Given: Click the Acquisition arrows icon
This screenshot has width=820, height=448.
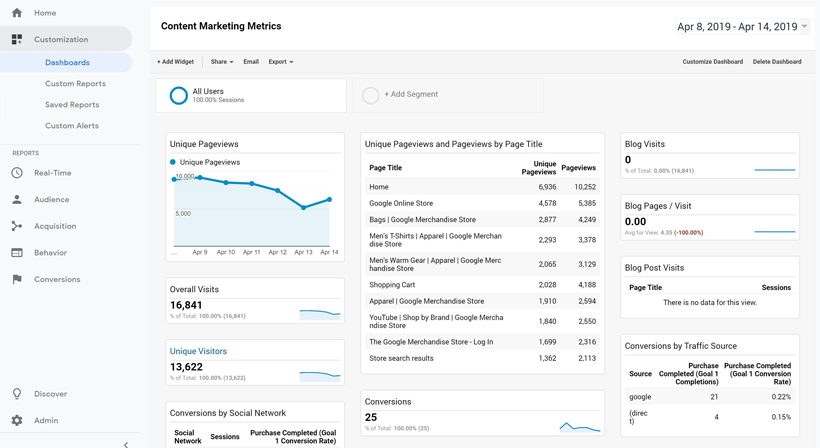Looking at the screenshot, I should coord(17,226).
